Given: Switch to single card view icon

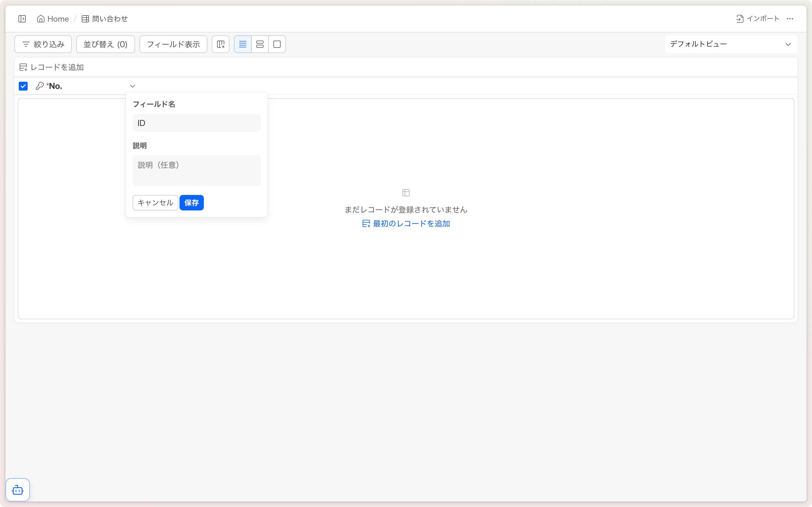Looking at the screenshot, I should tap(277, 44).
